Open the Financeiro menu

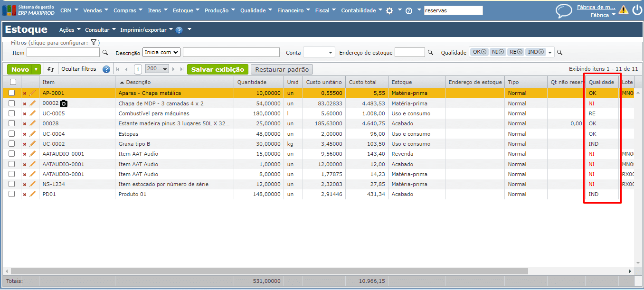point(294,10)
